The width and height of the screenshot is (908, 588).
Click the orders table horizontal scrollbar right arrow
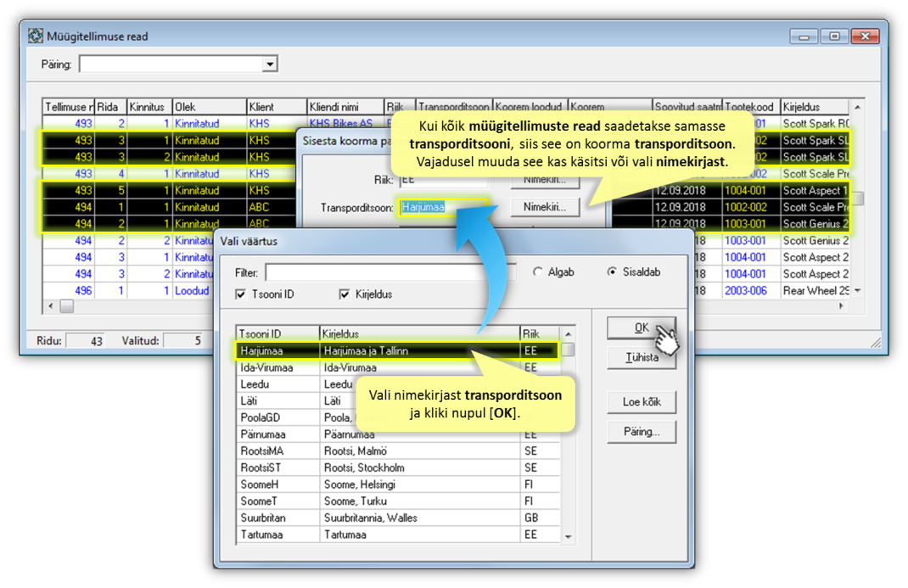[842, 306]
